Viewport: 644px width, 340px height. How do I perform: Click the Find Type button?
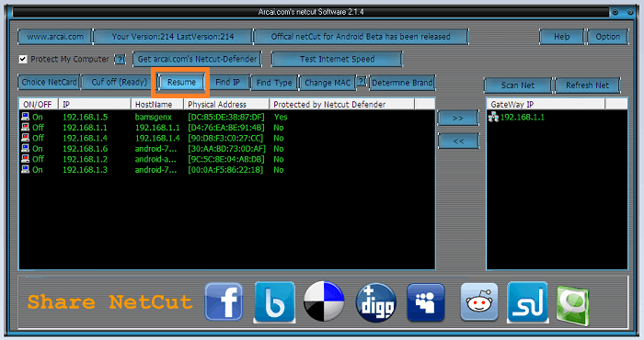pyautogui.click(x=274, y=83)
